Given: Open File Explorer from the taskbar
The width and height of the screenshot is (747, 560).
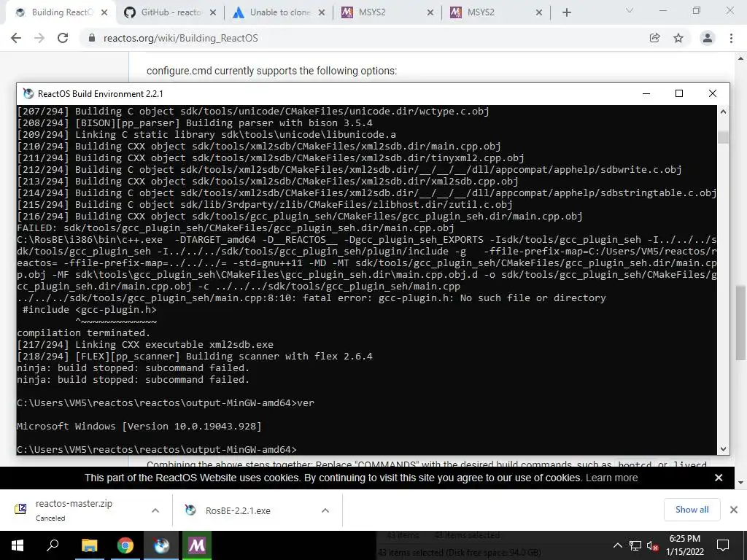Looking at the screenshot, I should 89,545.
